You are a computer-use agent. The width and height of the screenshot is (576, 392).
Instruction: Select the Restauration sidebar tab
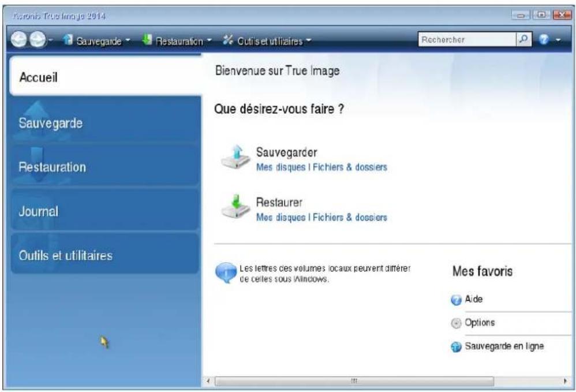pos(106,166)
